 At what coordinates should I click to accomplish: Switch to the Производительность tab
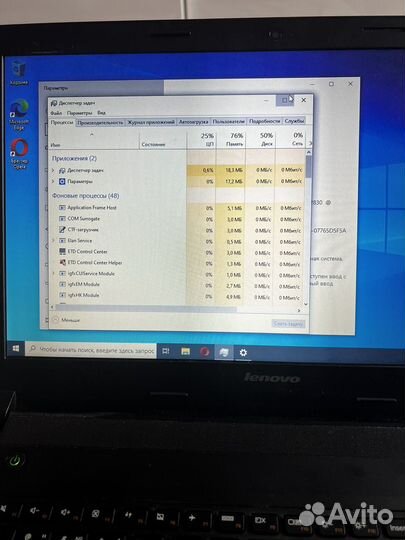tap(100, 123)
